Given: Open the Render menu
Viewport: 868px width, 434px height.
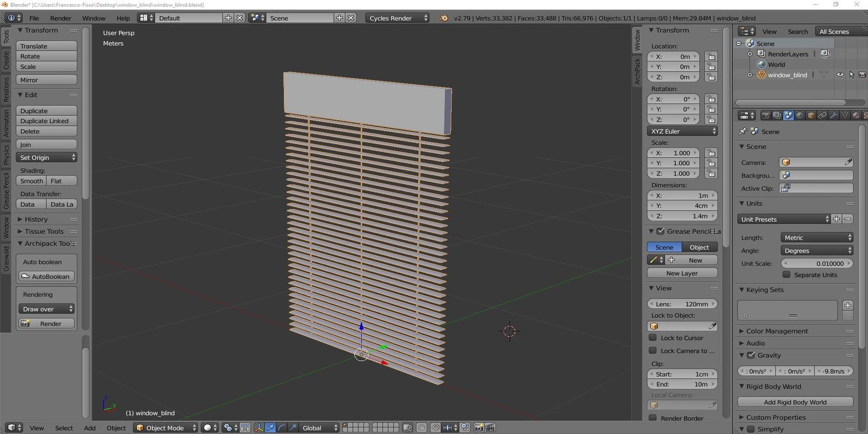Looking at the screenshot, I should [x=61, y=18].
